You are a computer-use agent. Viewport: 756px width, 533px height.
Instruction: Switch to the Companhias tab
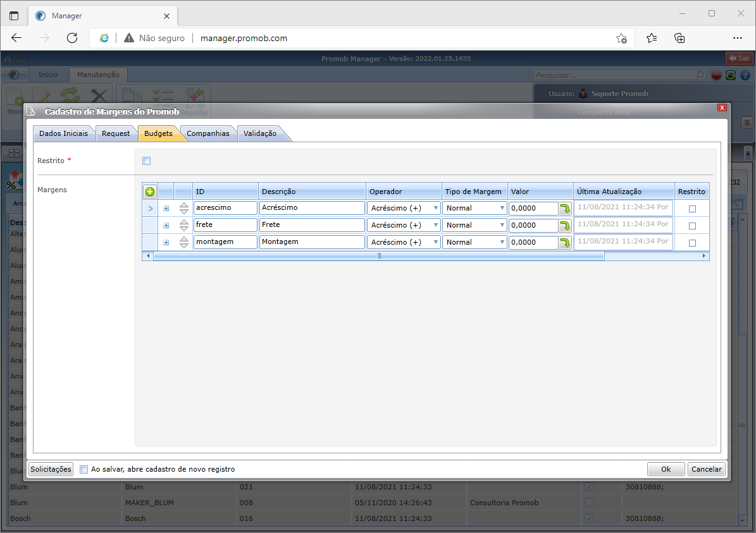point(208,133)
